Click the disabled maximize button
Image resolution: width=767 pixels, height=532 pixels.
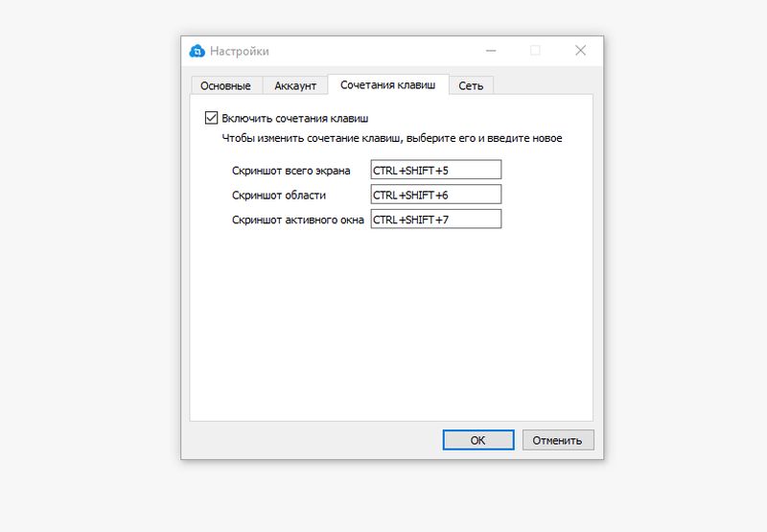[535, 51]
